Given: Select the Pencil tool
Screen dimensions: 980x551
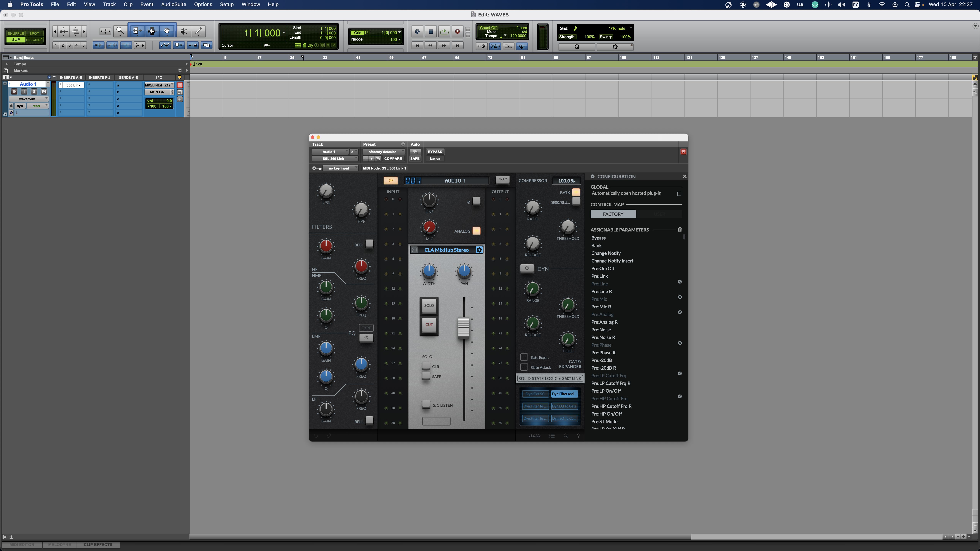Looking at the screenshot, I should point(198,31).
